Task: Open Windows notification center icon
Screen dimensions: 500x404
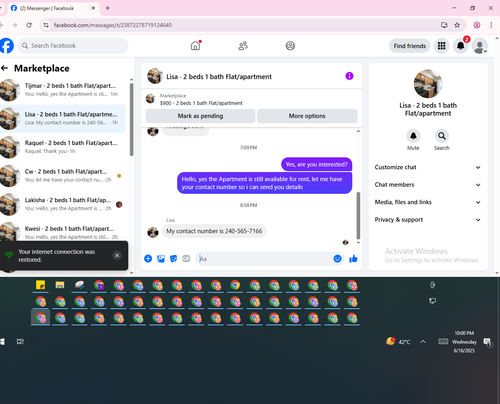Action: coord(488,342)
